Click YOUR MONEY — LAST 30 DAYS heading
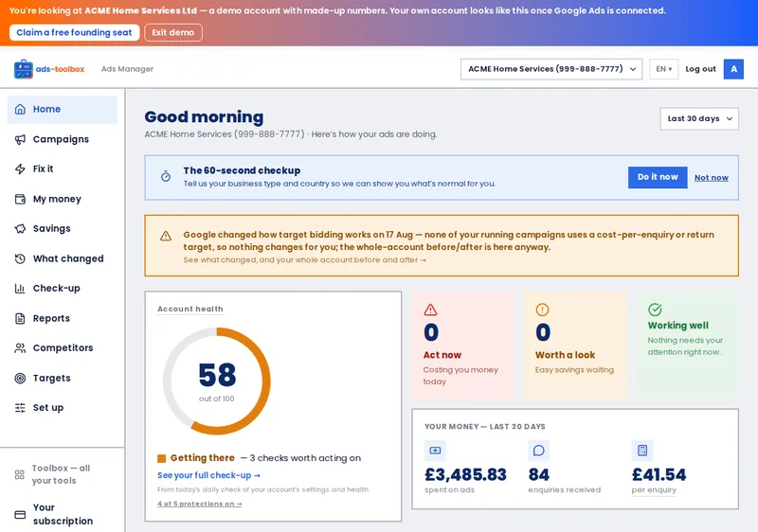 (485, 427)
